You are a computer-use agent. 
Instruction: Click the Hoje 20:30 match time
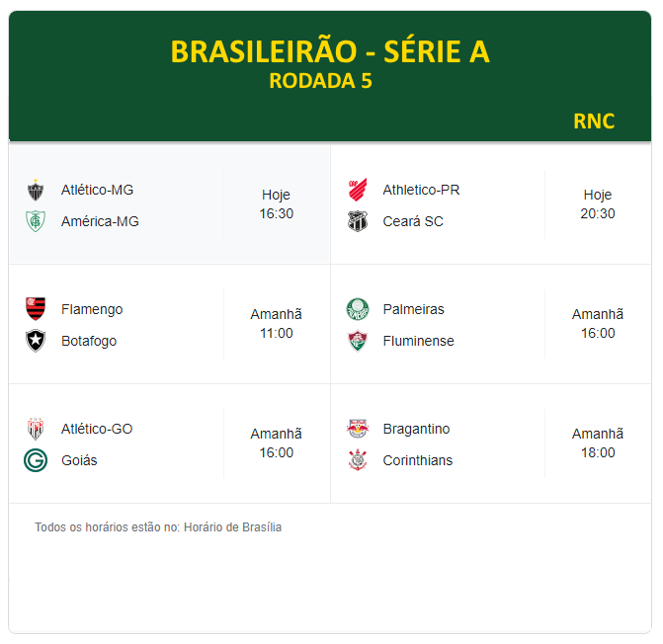tap(598, 204)
